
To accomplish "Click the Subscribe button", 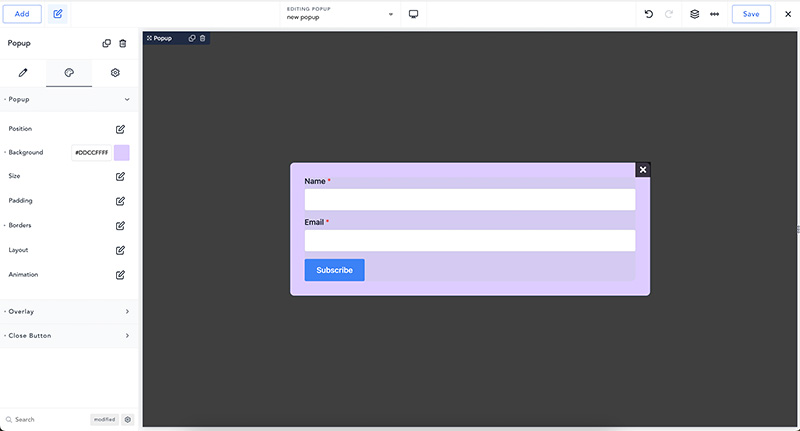I will coord(334,270).
